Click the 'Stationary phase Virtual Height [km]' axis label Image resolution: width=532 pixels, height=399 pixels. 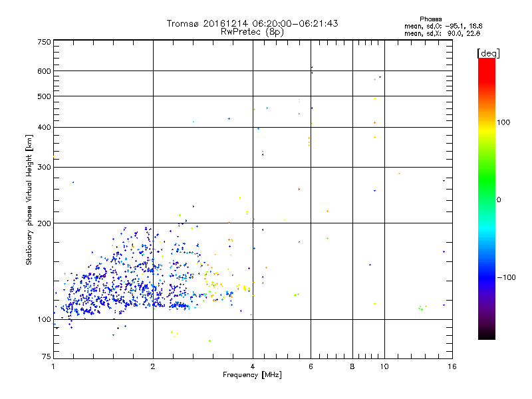29,199
